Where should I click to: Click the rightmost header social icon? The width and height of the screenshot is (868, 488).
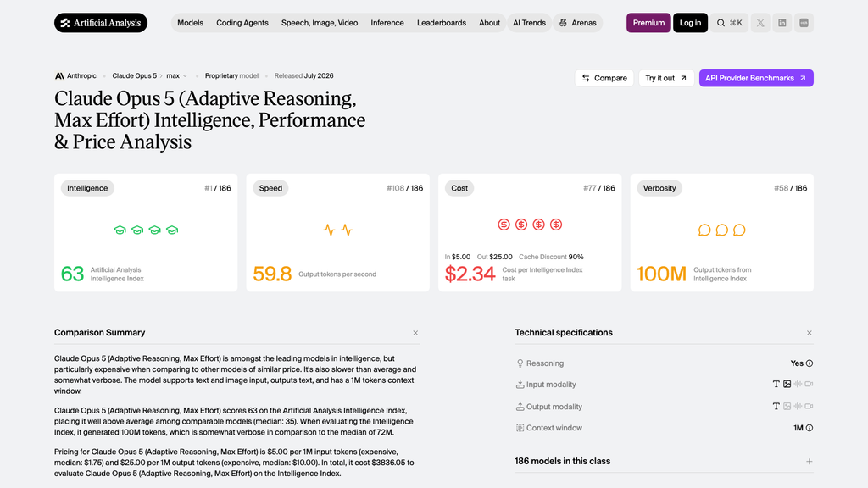coord(804,23)
